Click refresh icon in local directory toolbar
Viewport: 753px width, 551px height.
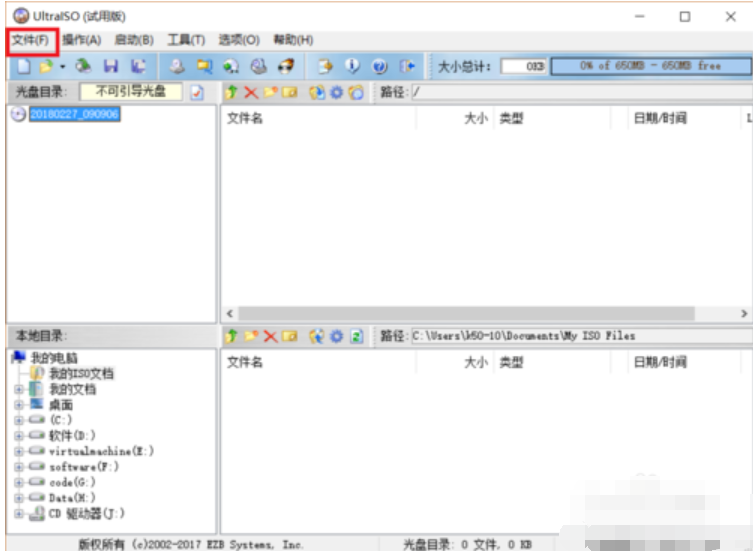[x=356, y=336]
